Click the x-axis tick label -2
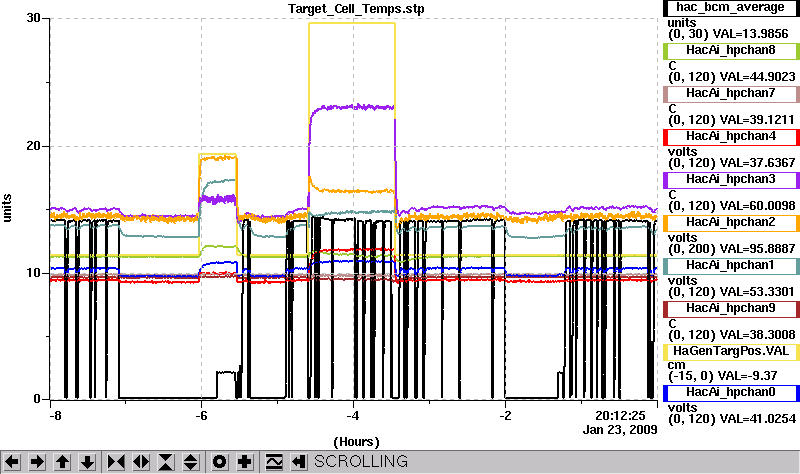 505,416
